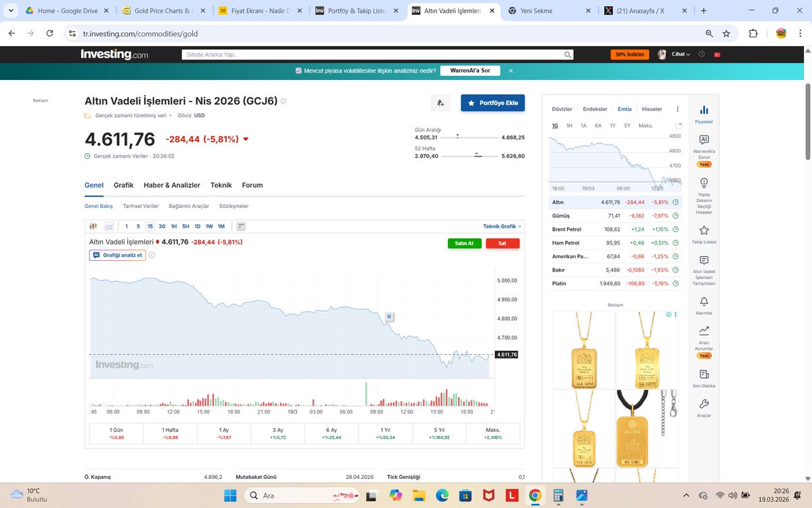Switch to area chart type icon
The image size is (812, 508).
tap(109, 226)
